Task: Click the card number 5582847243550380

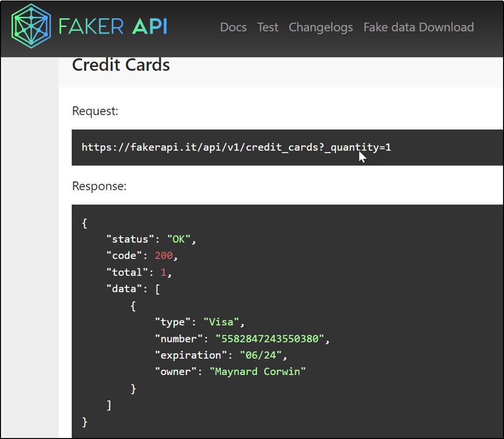Action: [270, 339]
